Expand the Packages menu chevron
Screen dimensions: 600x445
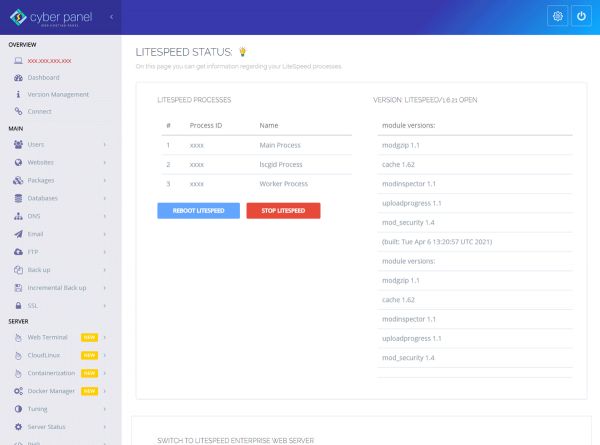coord(104,180)
